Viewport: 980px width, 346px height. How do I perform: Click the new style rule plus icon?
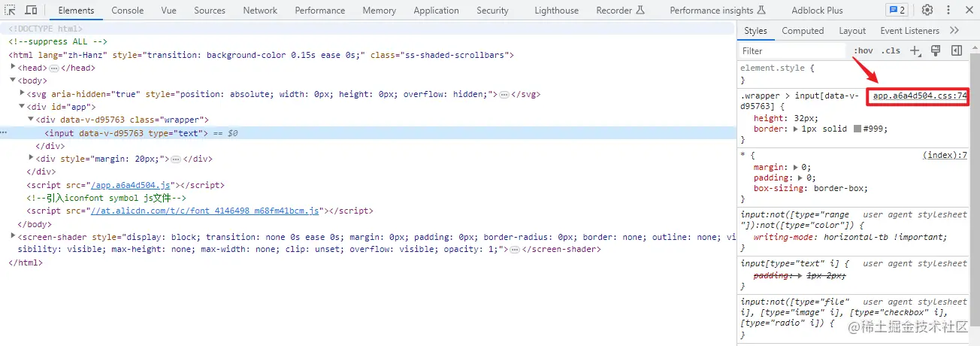(x=915, y=51)
